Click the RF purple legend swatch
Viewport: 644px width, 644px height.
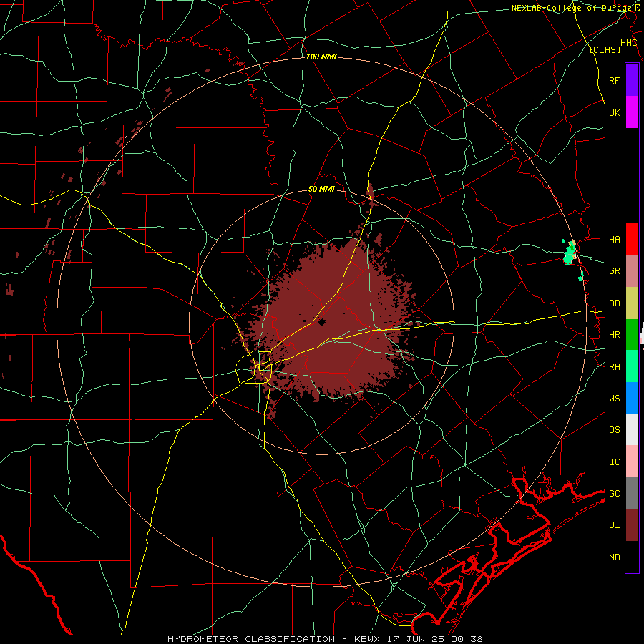632,80
